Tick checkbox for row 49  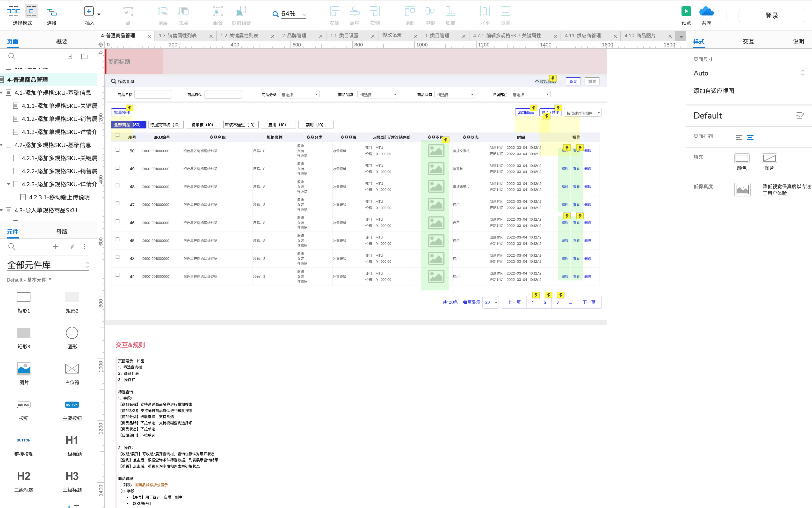pyautogui.click(x=117, y=168)
